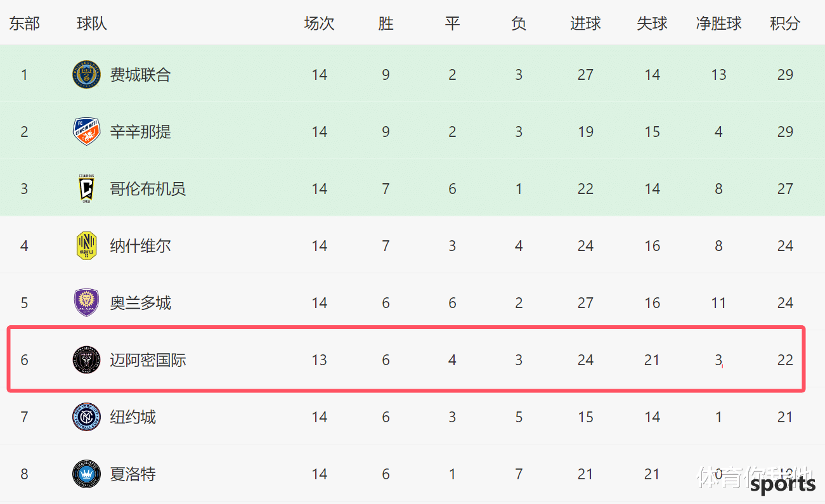Open team 辛辛那提 from the standings

[x=140, y=132]
